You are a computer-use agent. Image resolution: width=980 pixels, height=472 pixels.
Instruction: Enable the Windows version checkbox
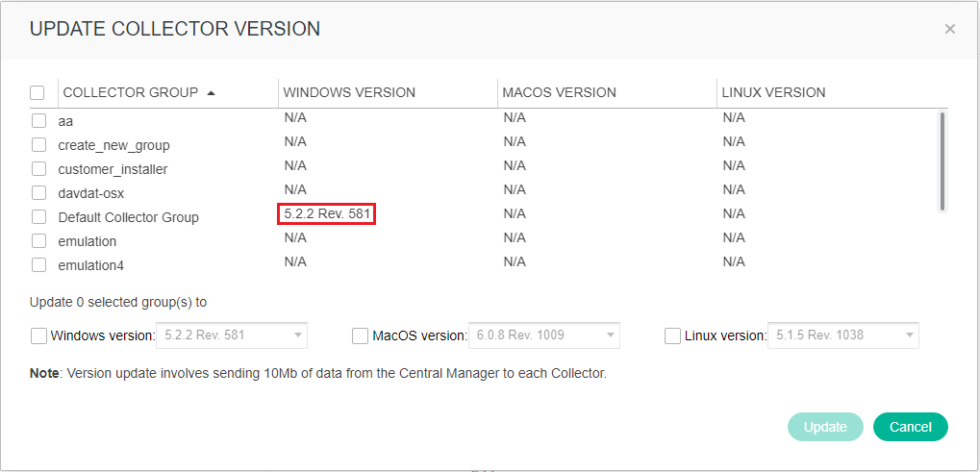click(38, 335)
